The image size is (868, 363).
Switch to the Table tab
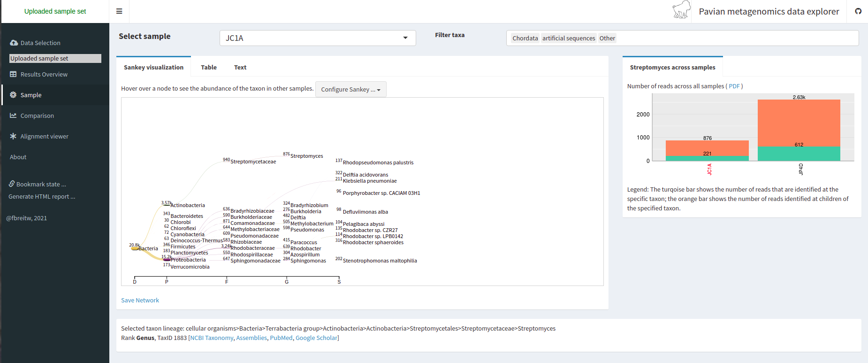coord(209,67)
